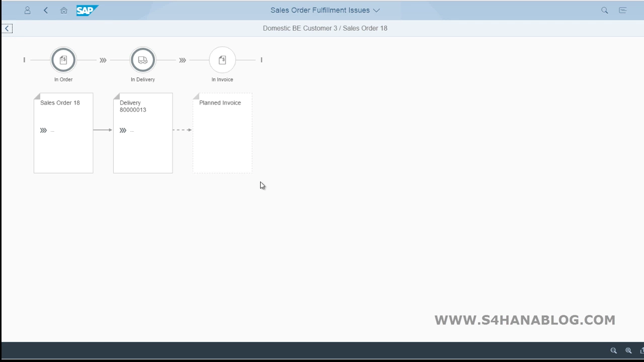Viewport: 644px width, 362px height.
Task: Open the Sales Order 18 document card
Action: click(63, 133)
